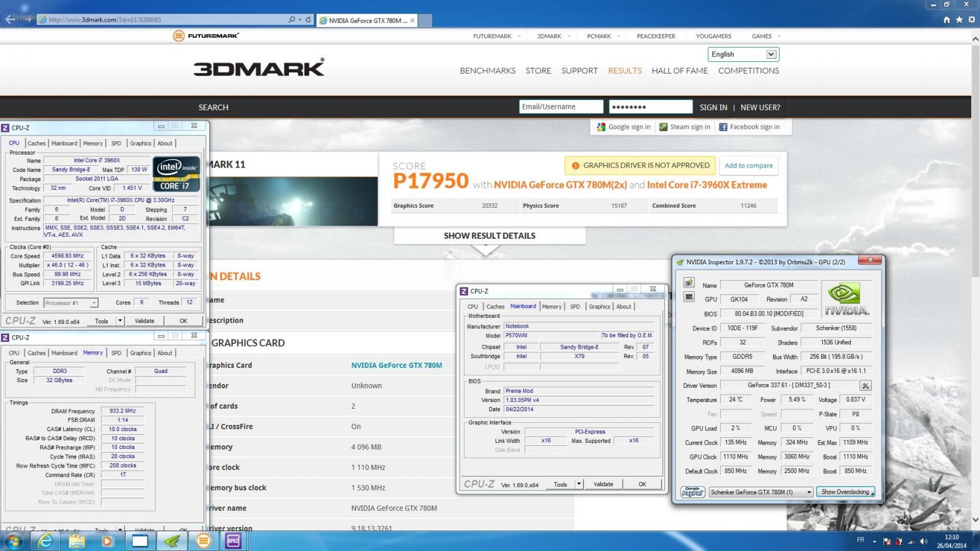Open driver profile settings wrench icon in Inspector
Image resolution: width=980 pixels, height=551 pixels.
[x=866, y=385]
